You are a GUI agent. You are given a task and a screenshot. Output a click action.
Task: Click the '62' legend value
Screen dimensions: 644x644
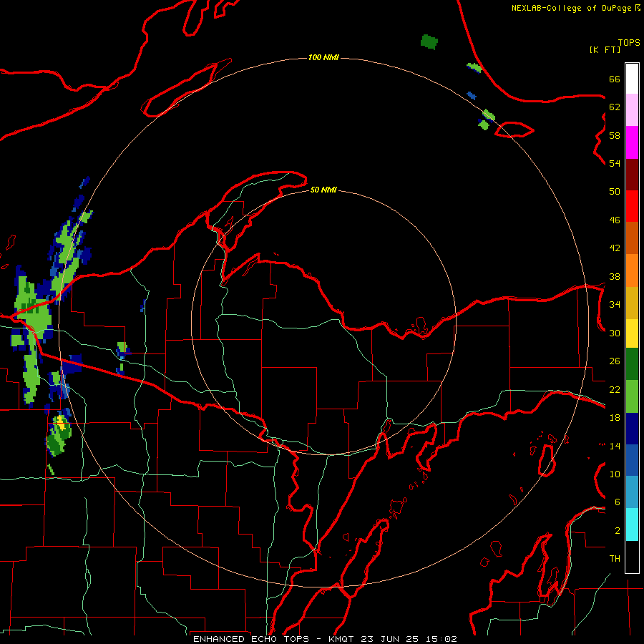615,107
